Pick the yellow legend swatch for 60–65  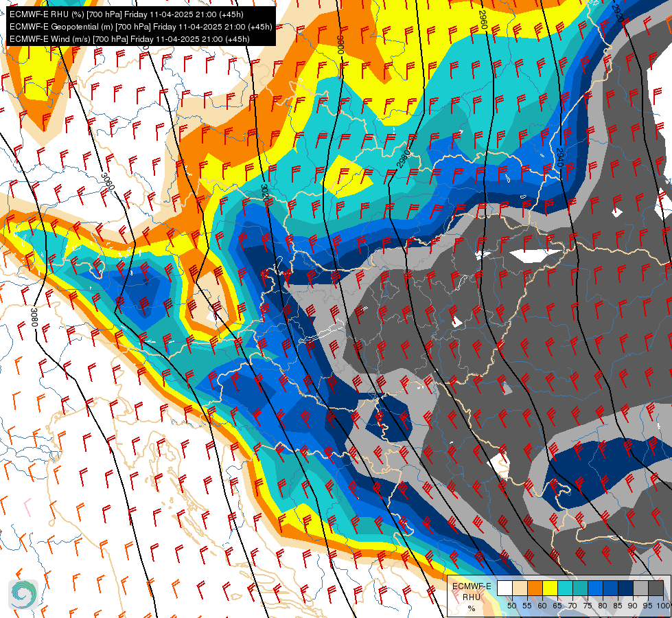pyautogui.click(x=550, y=588)
